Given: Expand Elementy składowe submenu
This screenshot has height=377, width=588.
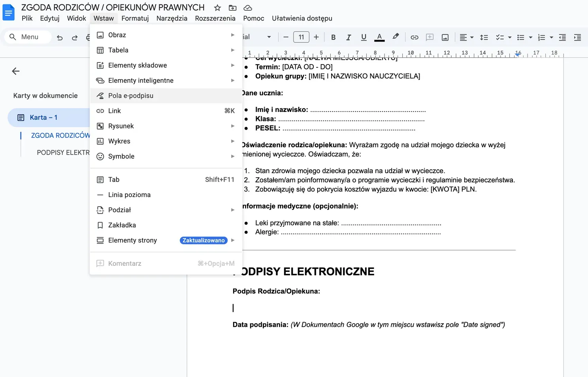Looking at the screenshot, I should pyautogui.click(x=166, y=65).
